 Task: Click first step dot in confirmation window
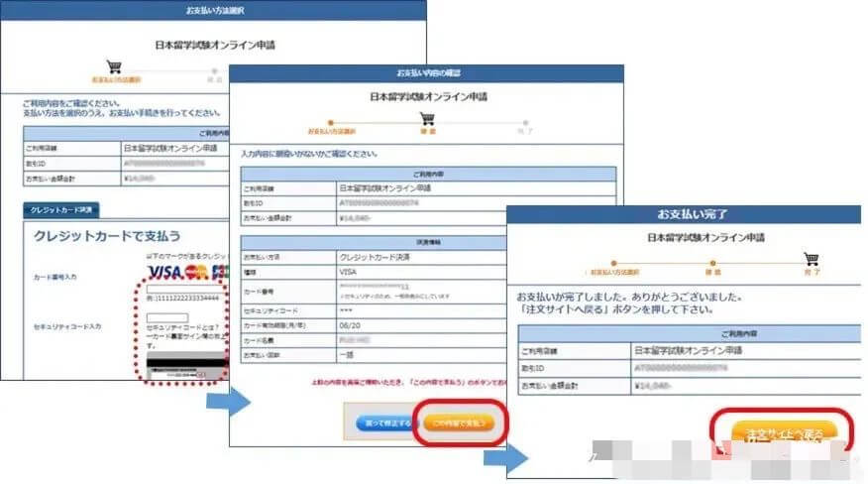331,123
